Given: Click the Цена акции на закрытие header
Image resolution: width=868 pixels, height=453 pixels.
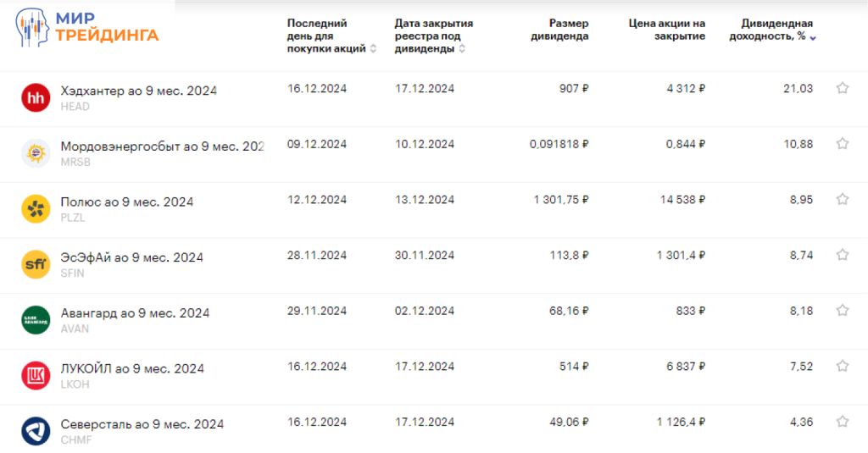Looking at the screenshot, I should click(x=667, y=30).
